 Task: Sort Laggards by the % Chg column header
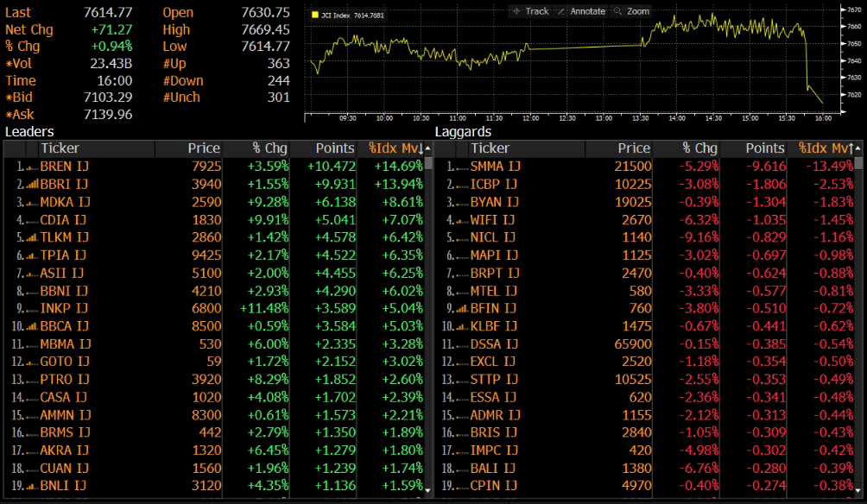tap(687, 148)
